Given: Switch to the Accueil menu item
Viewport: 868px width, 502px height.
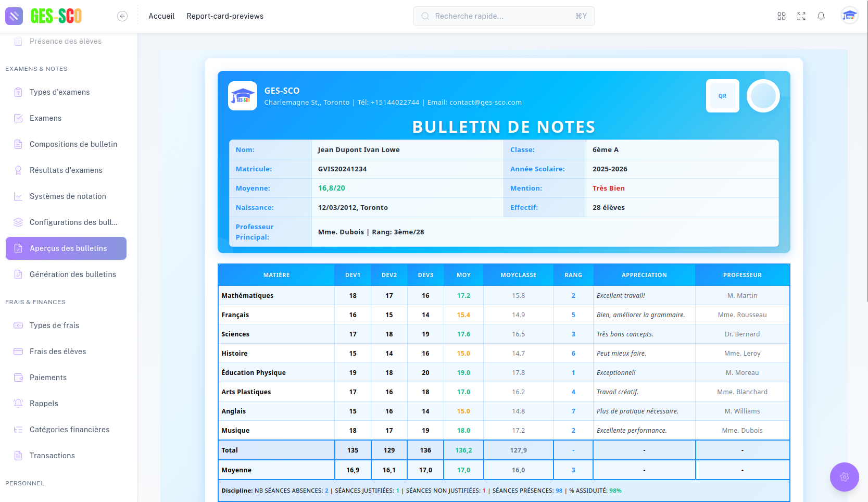Looking at the screenshot, I should pyautogui.click(x=161, y=16).
